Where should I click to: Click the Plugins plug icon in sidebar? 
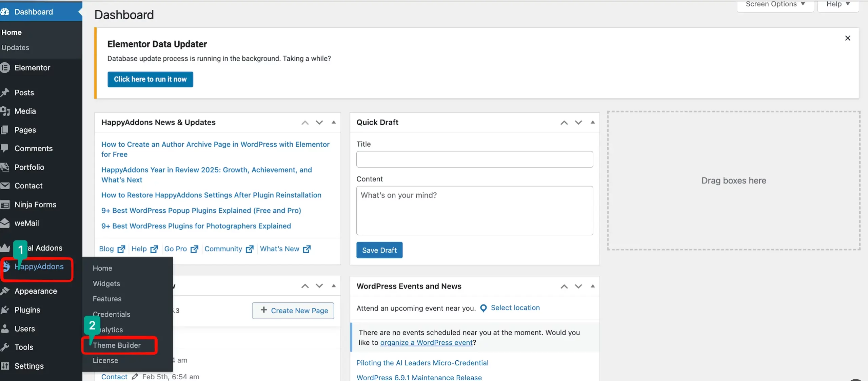point(5,310)
